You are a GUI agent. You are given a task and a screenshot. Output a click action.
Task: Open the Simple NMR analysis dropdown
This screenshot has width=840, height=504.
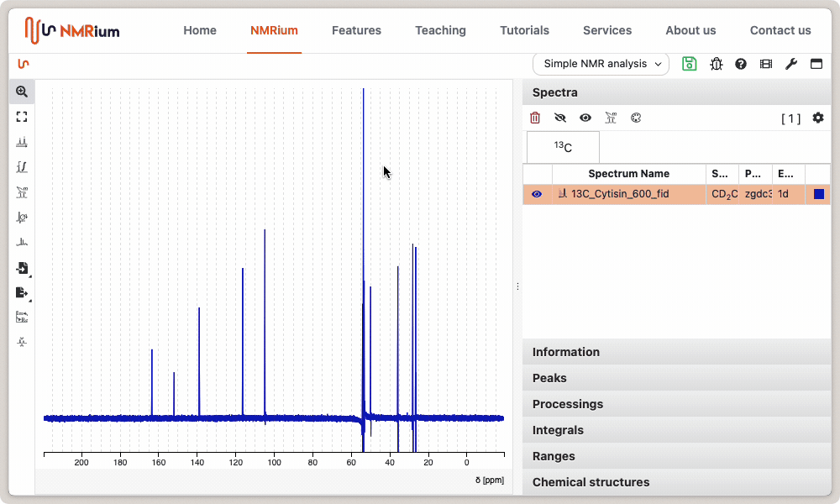pyautogui.click(x=601, y=64)
